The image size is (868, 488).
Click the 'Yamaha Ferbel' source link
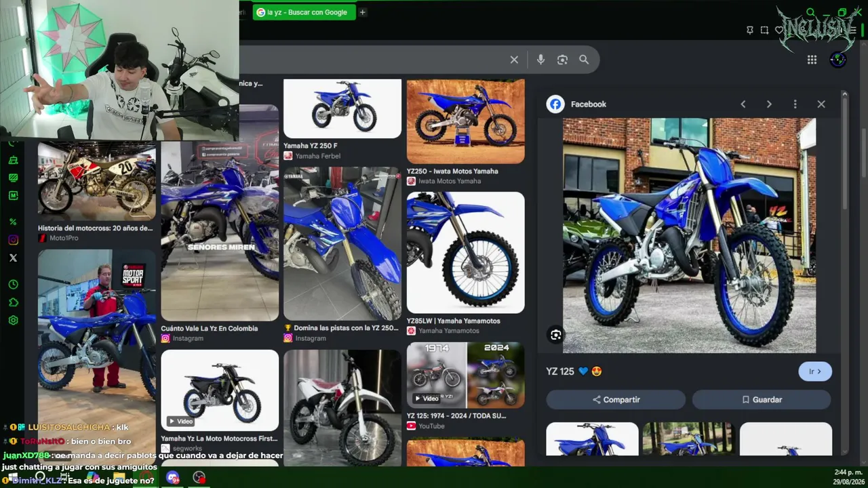click(x=318, y=156)
